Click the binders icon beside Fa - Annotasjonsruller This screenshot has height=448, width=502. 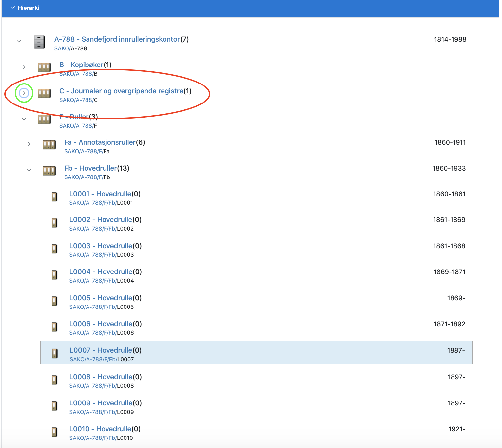(x=49, y=144)
